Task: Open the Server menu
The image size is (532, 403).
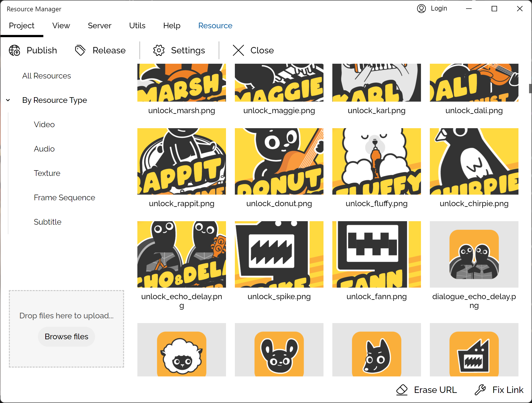Action: click(100, 26)
